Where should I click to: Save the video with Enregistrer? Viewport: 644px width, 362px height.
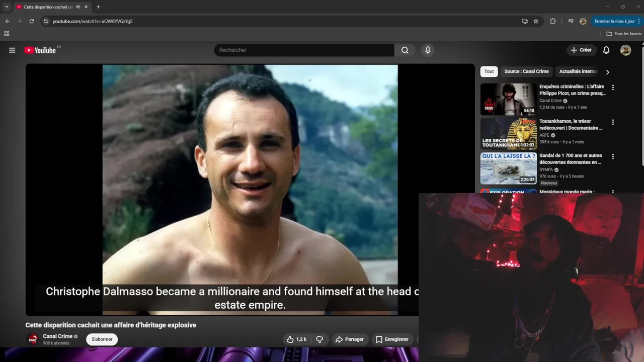[392, 339]
